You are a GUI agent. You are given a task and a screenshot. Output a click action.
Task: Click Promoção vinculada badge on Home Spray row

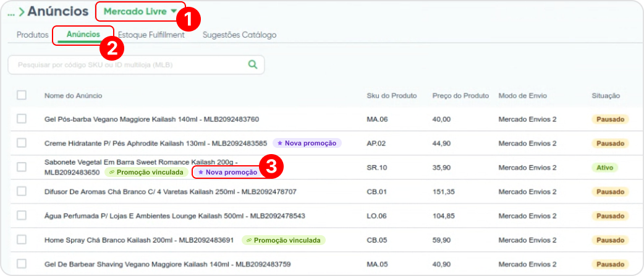pos(284,240)
